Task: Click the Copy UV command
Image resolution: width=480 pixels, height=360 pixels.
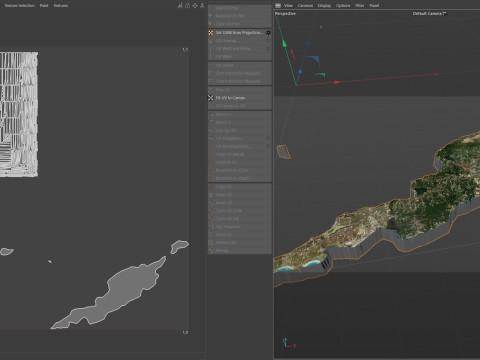Action: (240, 187)
